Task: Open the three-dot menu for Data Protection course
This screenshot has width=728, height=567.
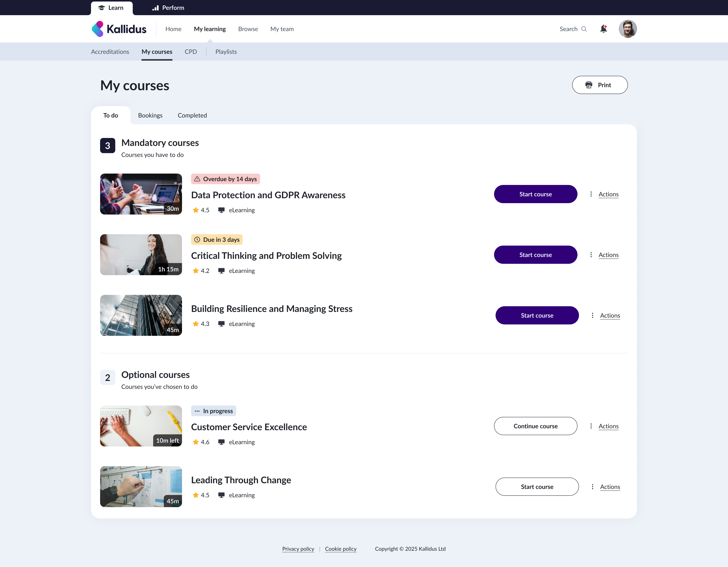Action: [x=591, y=194]
